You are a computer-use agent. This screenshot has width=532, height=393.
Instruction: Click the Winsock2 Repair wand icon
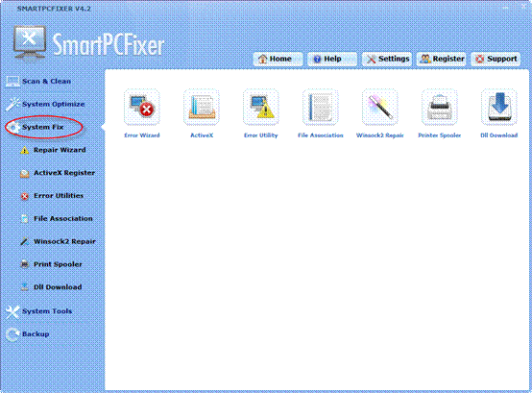coord(380,107)
